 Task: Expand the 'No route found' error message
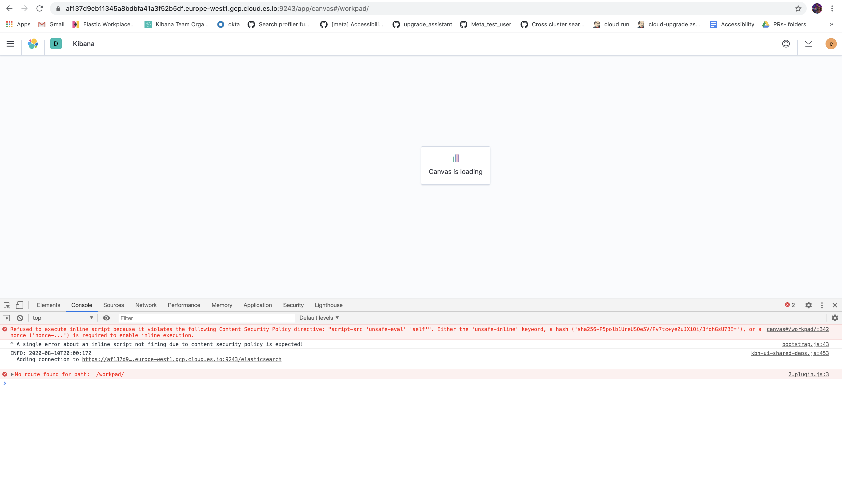point(12,374)
